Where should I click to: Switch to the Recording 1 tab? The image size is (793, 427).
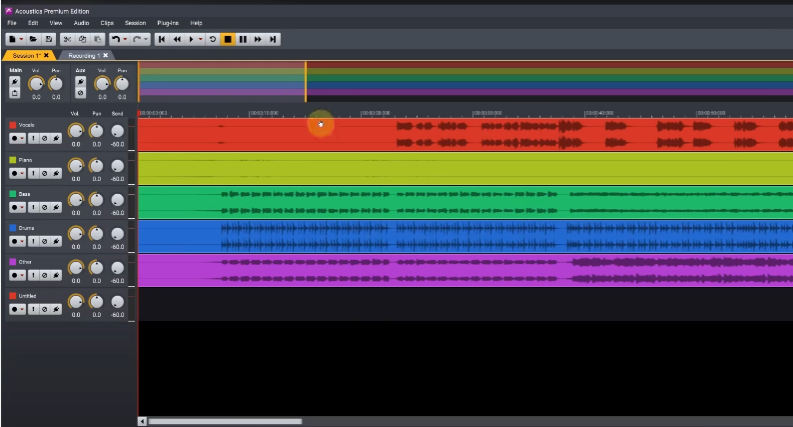[x=84, y=55]
